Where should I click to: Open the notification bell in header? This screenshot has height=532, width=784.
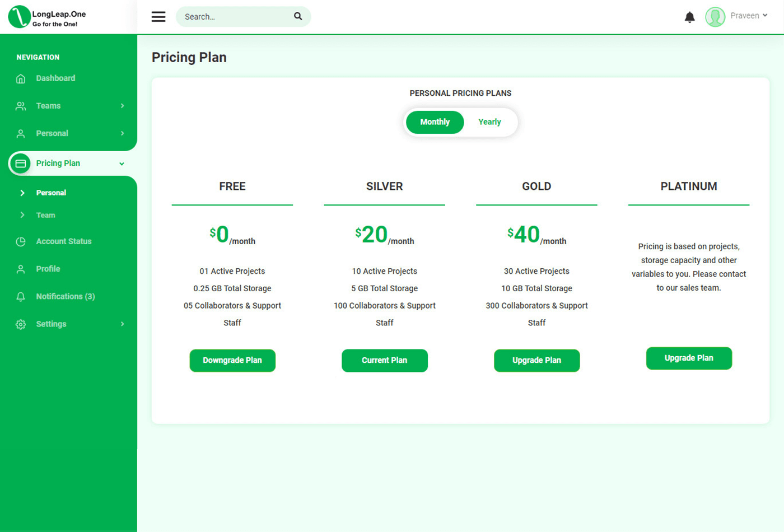pyautogui.click(x=689, y=17)
